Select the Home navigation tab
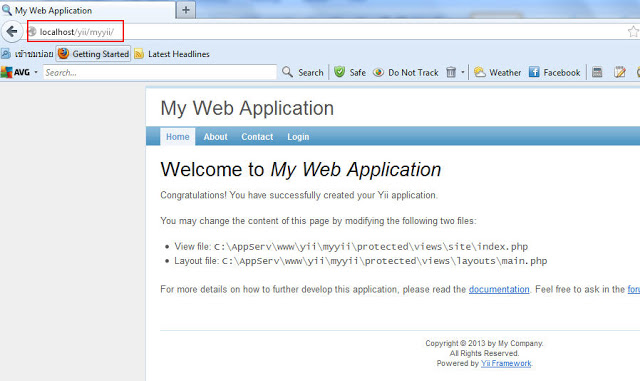The height and width of the screenshot is (381, 640). [178, 137]
